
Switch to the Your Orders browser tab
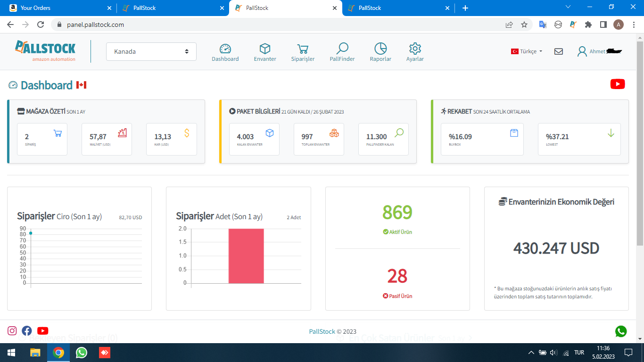coord(58,8)
